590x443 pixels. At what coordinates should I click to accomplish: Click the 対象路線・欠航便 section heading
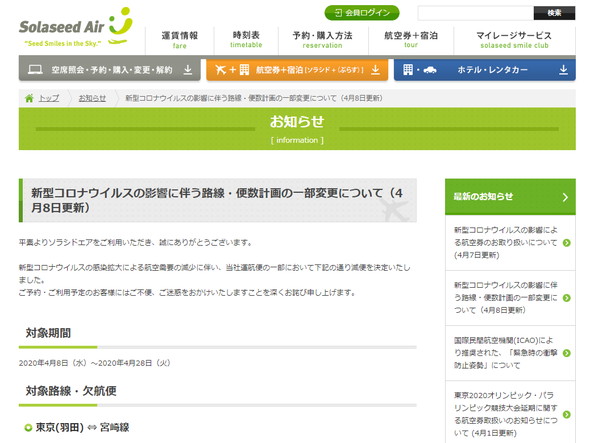[x=71, y=391]
